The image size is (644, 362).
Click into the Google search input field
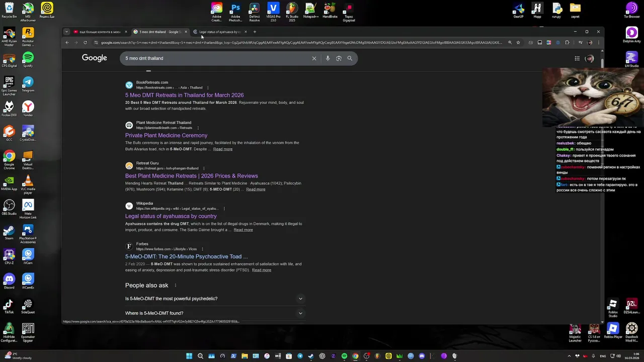click(x=216, y=58)
